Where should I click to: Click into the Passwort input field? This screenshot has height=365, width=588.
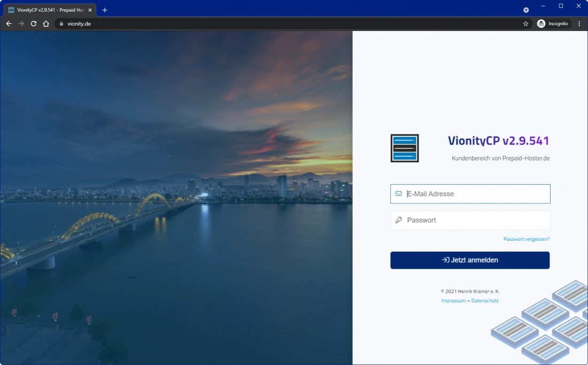point(476,220)
